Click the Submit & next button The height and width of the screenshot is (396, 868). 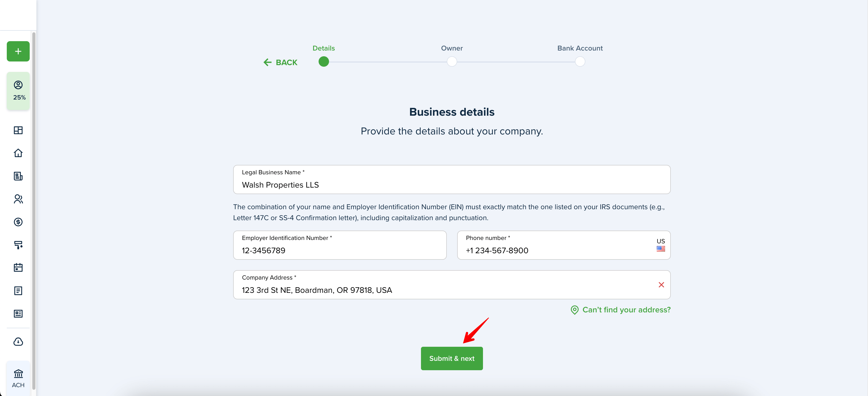click(451, 358)
